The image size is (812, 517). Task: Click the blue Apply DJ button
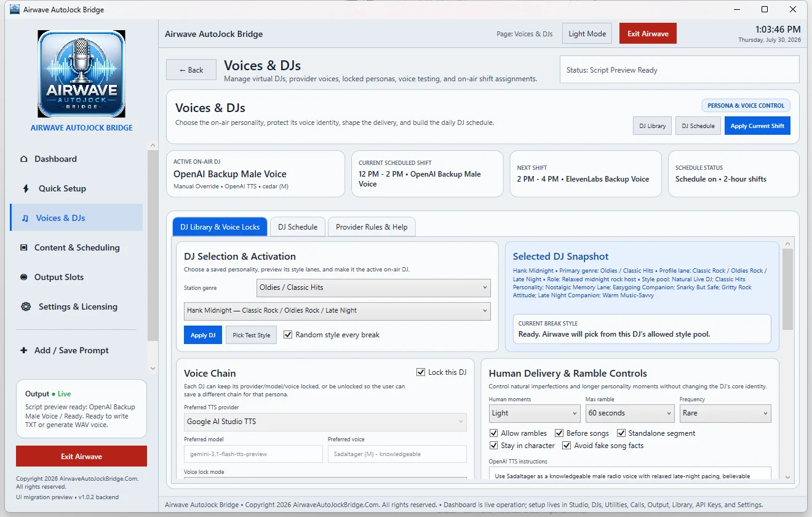tap(203, 335)
